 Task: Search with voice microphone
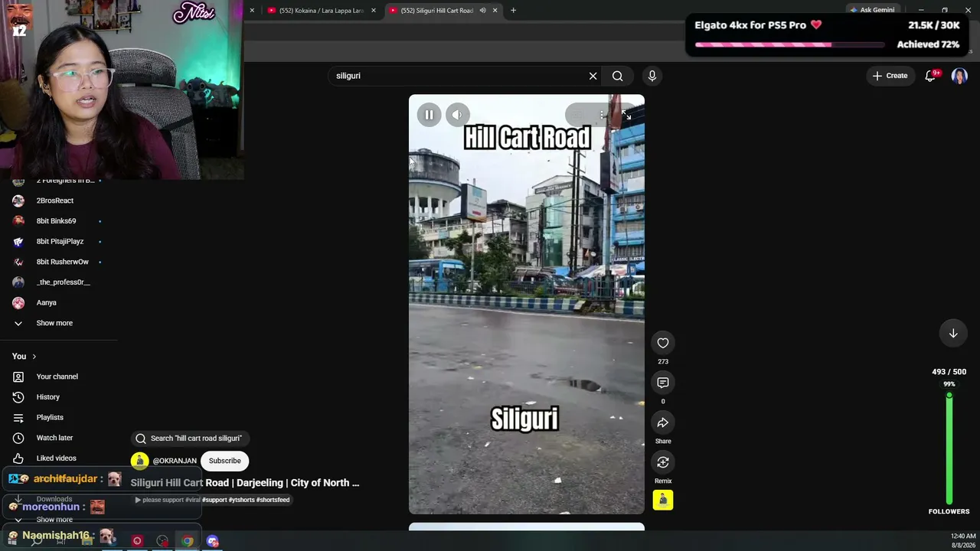(x=652, y=76)
